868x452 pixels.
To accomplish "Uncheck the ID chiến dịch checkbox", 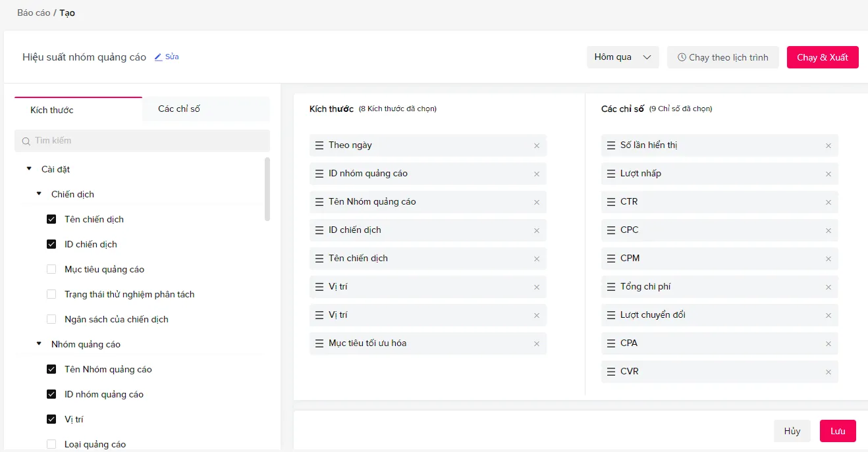I will click(51, 244).
